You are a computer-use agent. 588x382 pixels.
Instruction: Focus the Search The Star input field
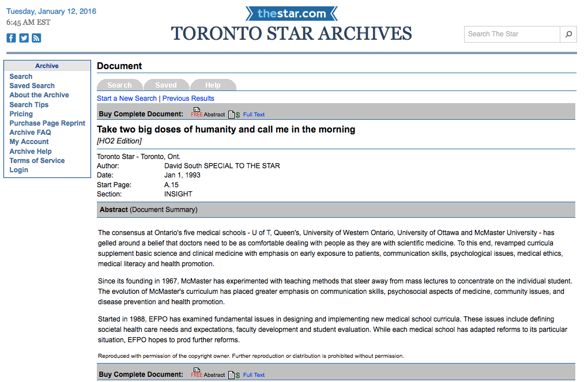(511, 34)
